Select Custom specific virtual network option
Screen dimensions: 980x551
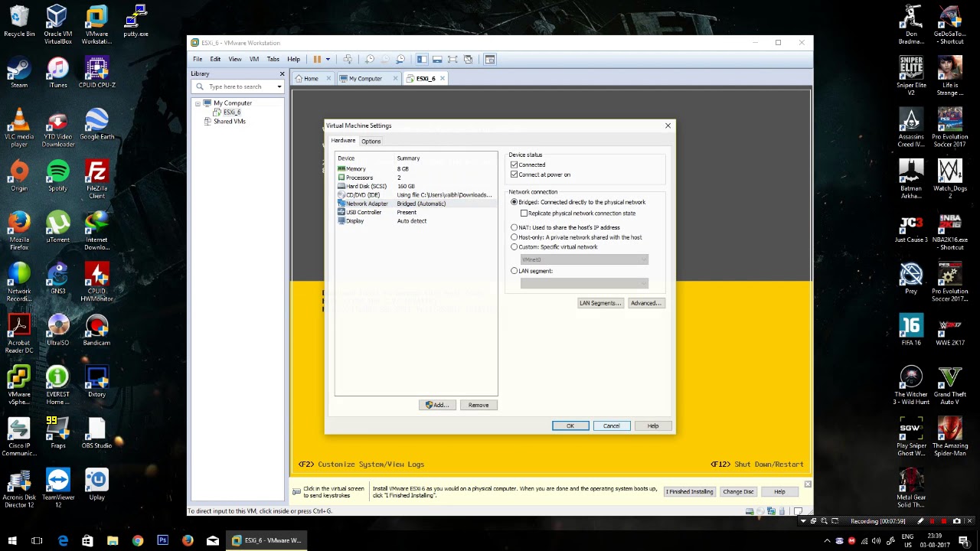pyautogui.click(x=514, y=247)
